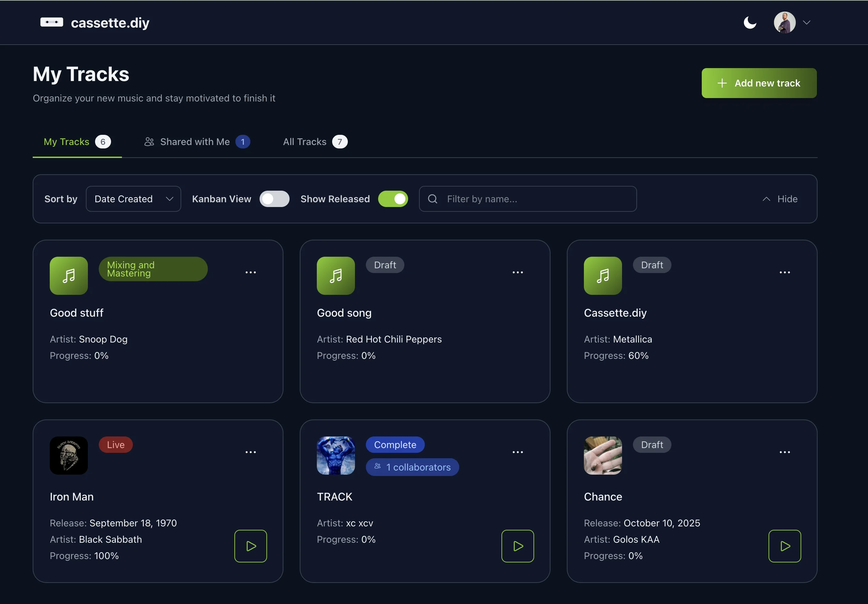The image size is (868, 604).
Task: Play the Chance track
Action: coord(785,546)
